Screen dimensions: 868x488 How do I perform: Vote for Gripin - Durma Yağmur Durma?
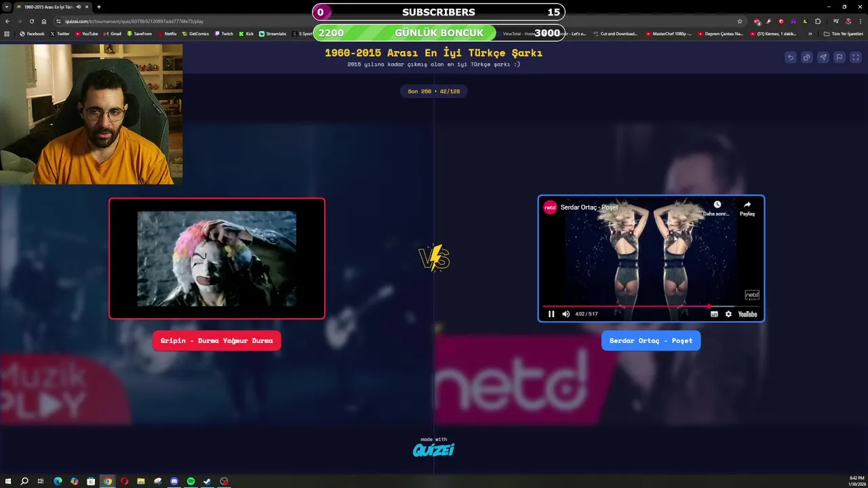click(217, 340)
